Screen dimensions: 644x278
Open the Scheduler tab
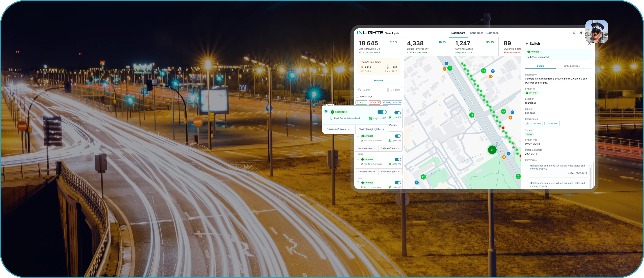pos(476,33)
